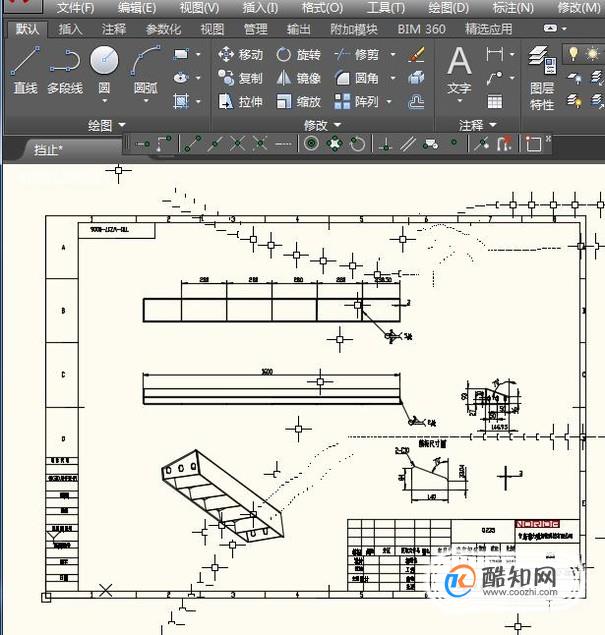Screen dimensions: 605x635
Task: Click the linear Dimension icon
Action: [x=494, y=54]
